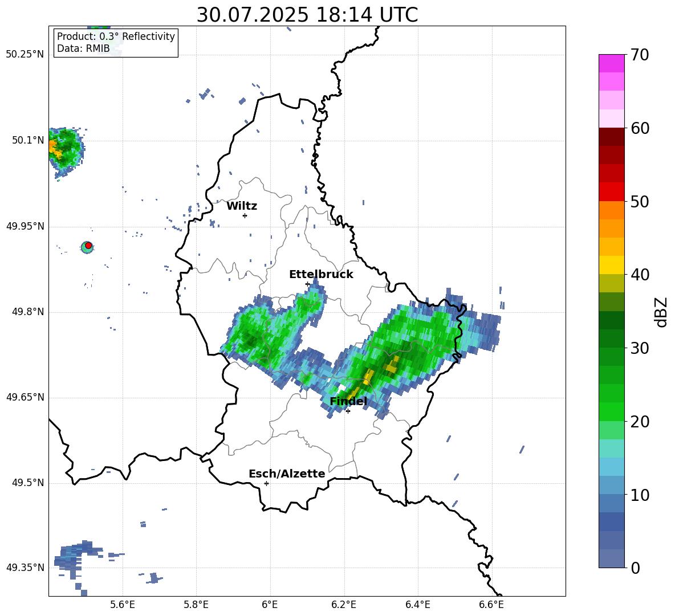
Task: Click the colorbar value 10
Action: click(640, 495)
